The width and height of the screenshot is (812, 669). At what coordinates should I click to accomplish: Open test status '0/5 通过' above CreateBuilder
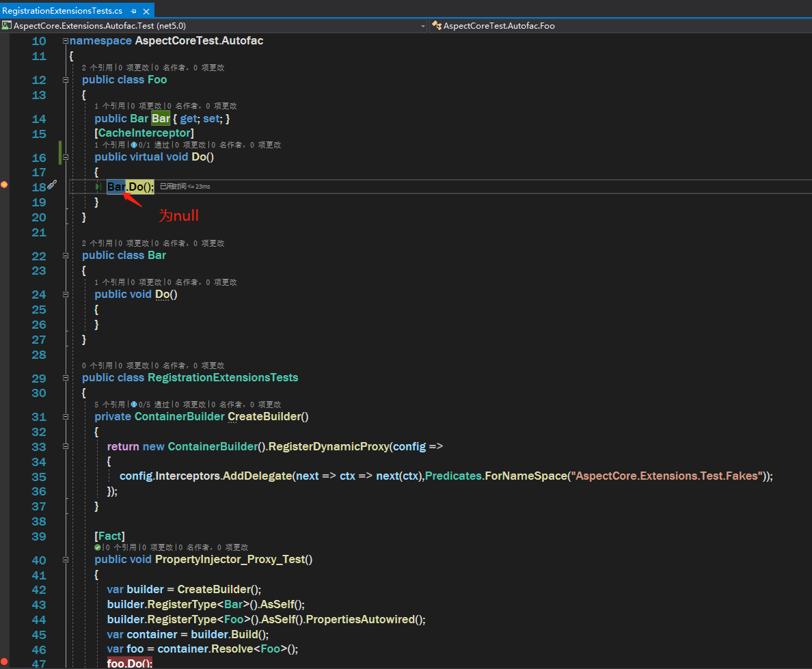[x=150, y=405]
